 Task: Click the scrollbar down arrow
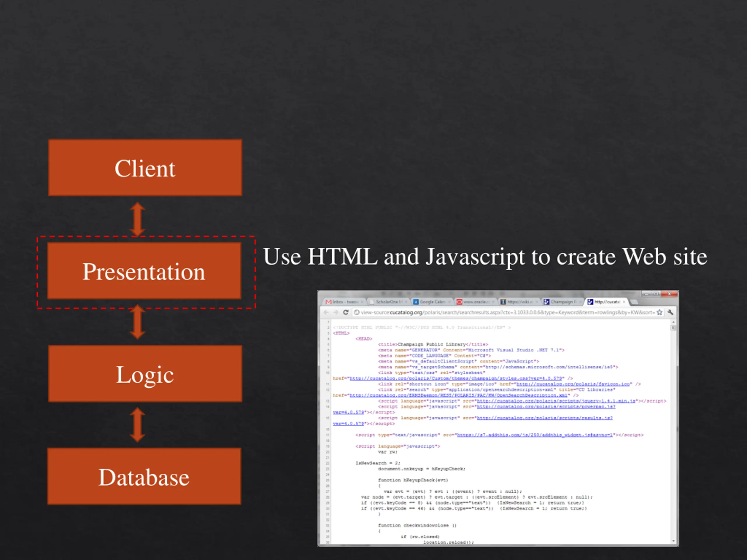coord(673,541)
